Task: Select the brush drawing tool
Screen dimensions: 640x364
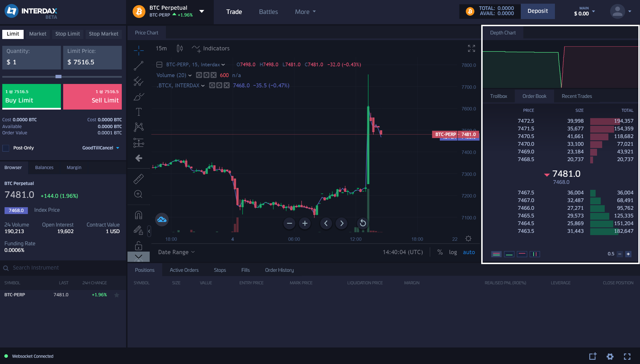Action: pyautogui.click(x=139, y=97)
